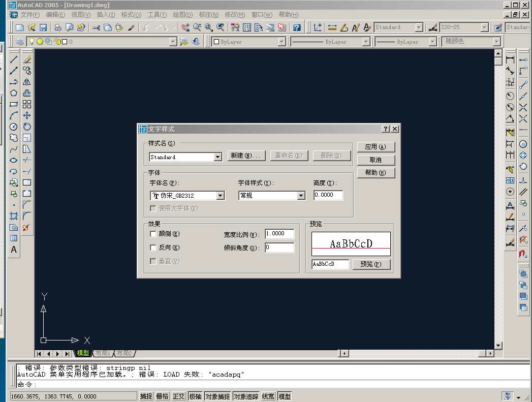532x402 pixels.
Task: Enable the 颠倒 (upside down) checkbox
Action: tap(153, 234)
